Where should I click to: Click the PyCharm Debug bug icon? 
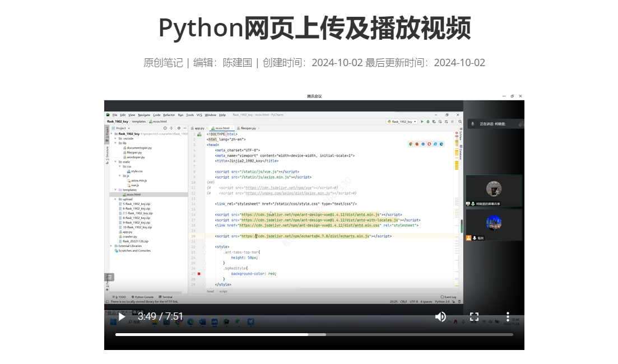tap(428, 122)
